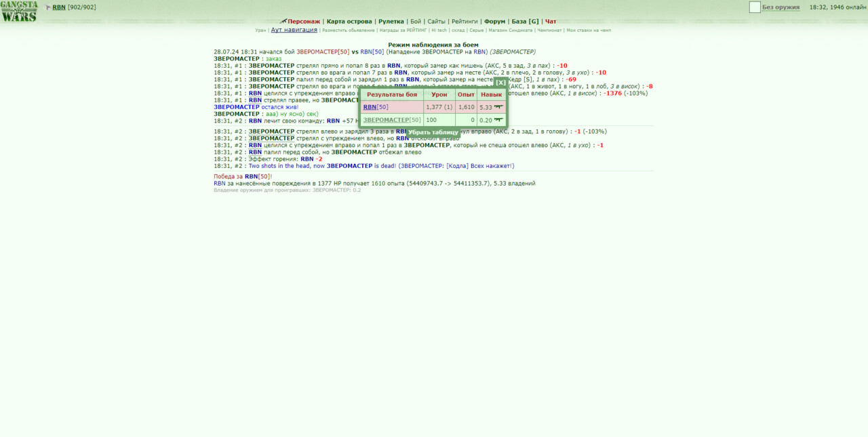Open Карта острова in the menu
The height and width of the screenshot is (437, 868).
pos(349,22)
